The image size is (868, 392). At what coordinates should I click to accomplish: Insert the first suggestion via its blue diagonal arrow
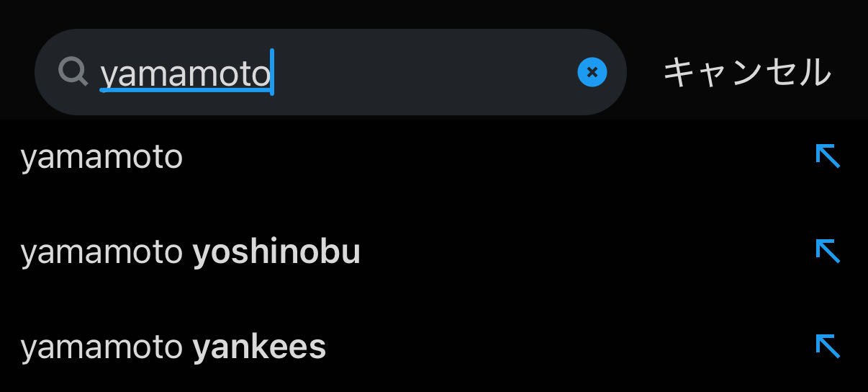click(x=828, y=156)
